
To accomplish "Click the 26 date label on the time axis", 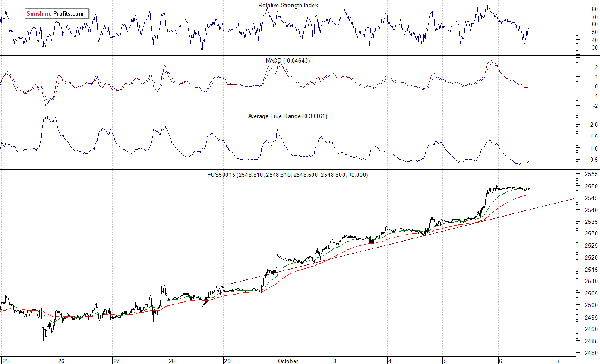I will 61,361.
